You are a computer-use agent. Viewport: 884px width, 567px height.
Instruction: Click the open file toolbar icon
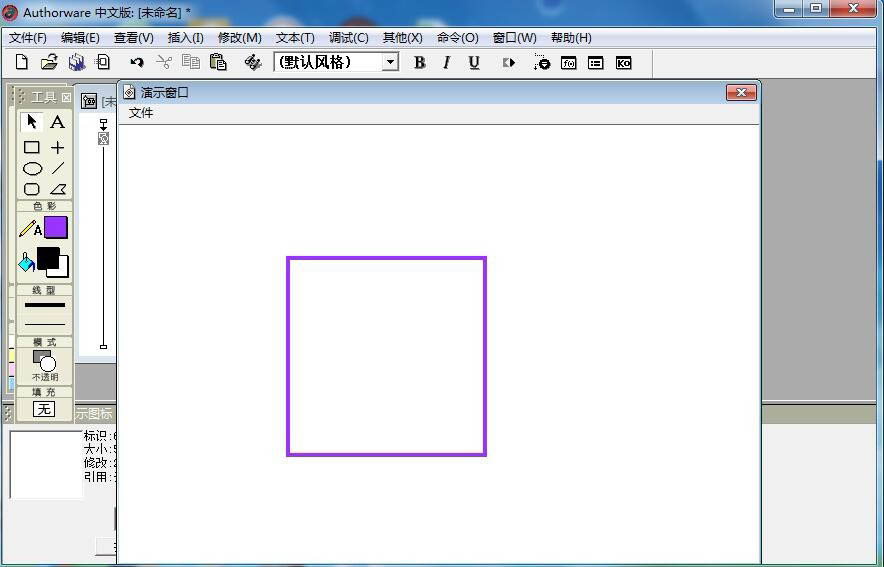pyautogui.click(x=48, y=62)
